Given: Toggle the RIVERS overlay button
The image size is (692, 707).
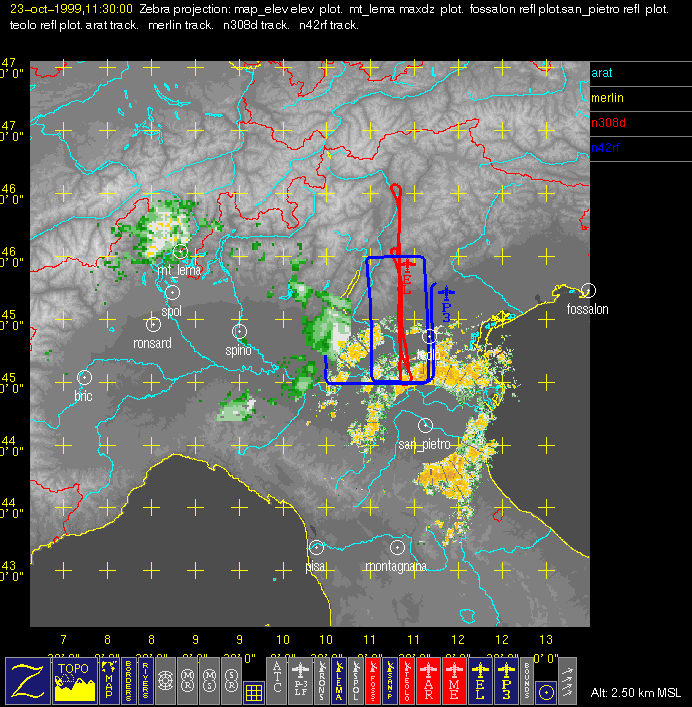Looking at the screenshot, I should pyautogui.click(x=146, y=681).
